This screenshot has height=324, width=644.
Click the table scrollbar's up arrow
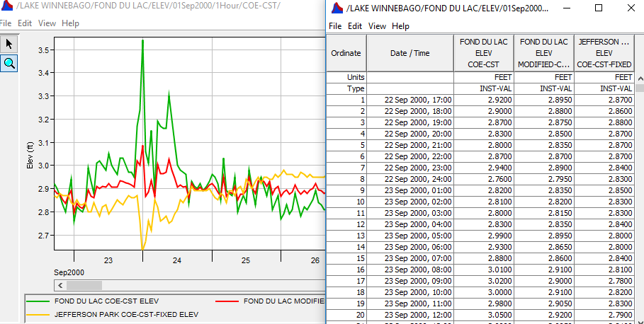click(x=639, y=90)
